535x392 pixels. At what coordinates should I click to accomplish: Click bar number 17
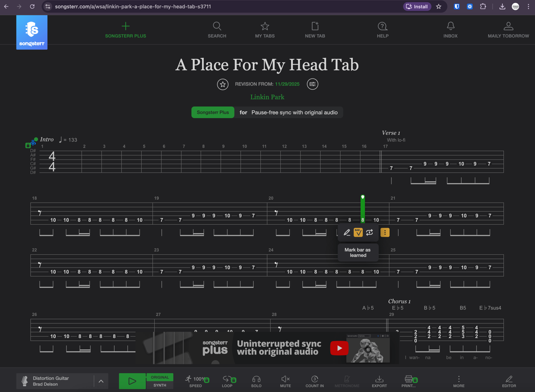385,146
